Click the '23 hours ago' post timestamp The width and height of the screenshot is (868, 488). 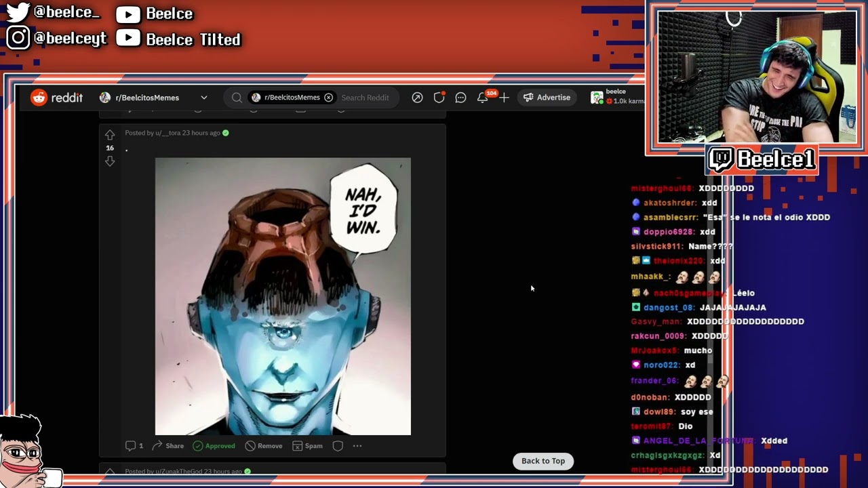(201, 133)
